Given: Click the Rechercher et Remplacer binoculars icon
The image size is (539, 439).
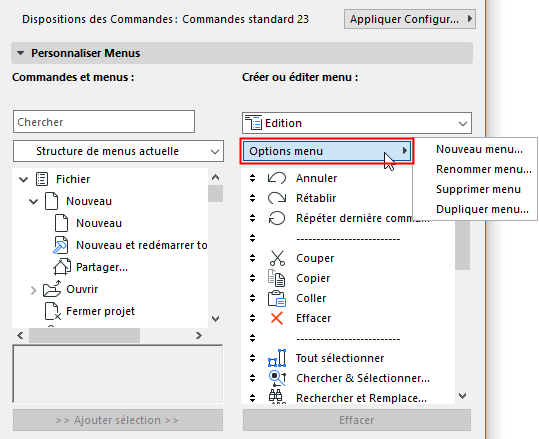Looking at the screenshot, I should (276, 397).
